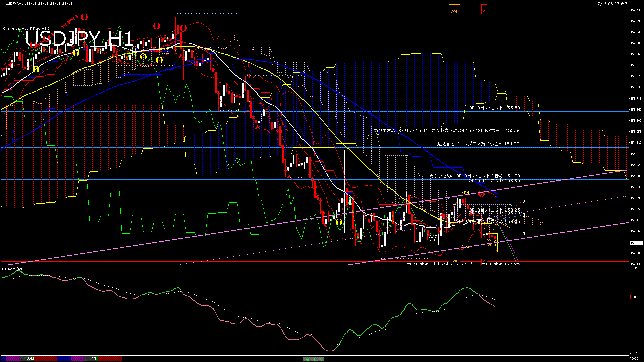Click the current price tag 152.613
The height and width of the screenshot is (362, 644).
[636, 243]
